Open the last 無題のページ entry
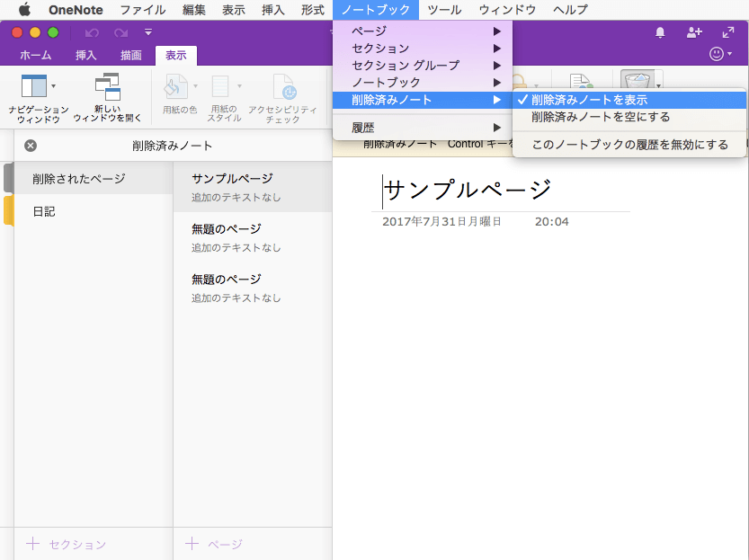Image resolution: width=749 pixels, height=560 pixels. tap(253, 288)
